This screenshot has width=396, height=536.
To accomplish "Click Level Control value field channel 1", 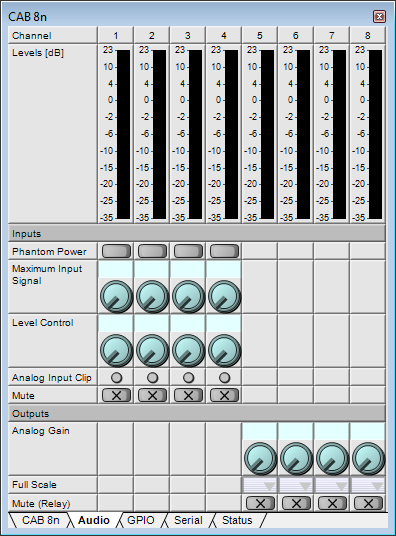I will click(x=116, y=323).
